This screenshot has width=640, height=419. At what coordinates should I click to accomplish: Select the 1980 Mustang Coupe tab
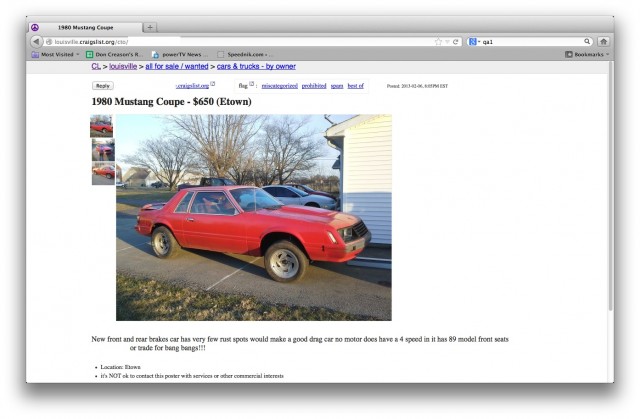(86, 27)
